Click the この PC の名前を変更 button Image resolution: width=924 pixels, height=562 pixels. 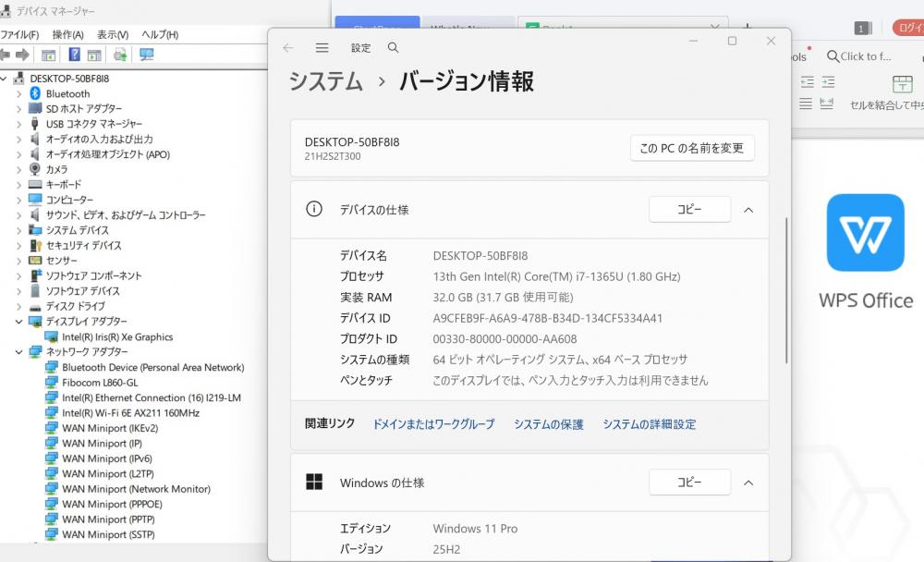692,148
